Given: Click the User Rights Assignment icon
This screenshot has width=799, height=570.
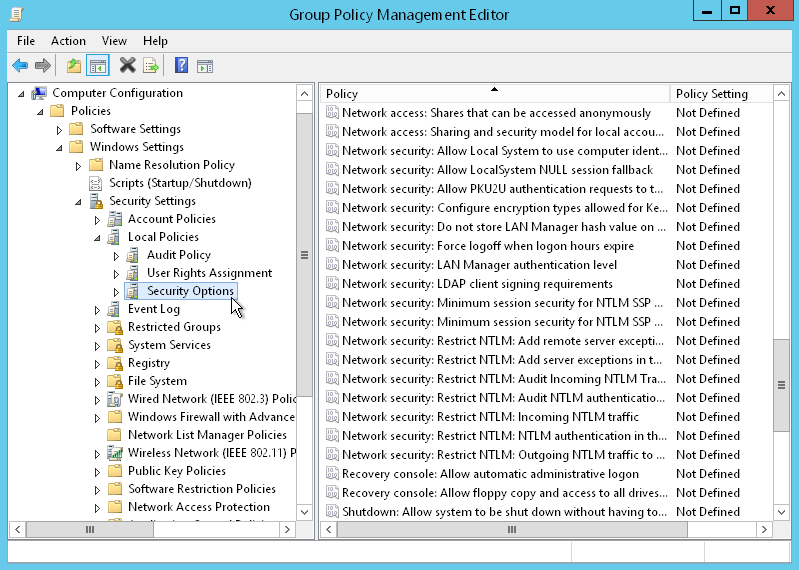Looking at the screenshot, I should point(133,273).
